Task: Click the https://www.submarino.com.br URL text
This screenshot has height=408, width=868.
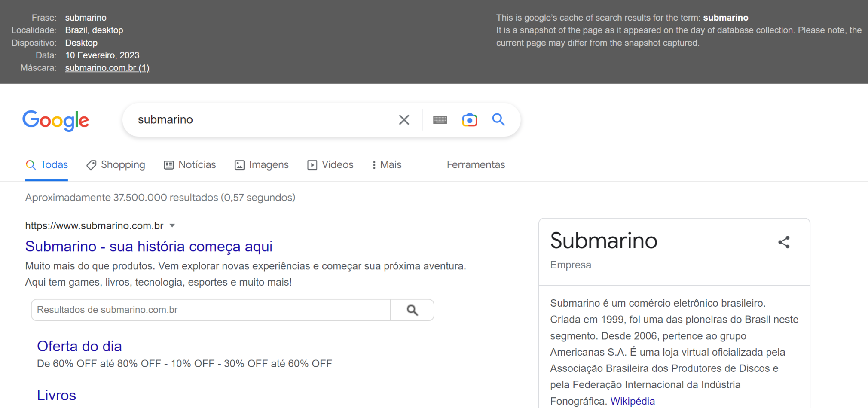Action: (x=94, y=226)
